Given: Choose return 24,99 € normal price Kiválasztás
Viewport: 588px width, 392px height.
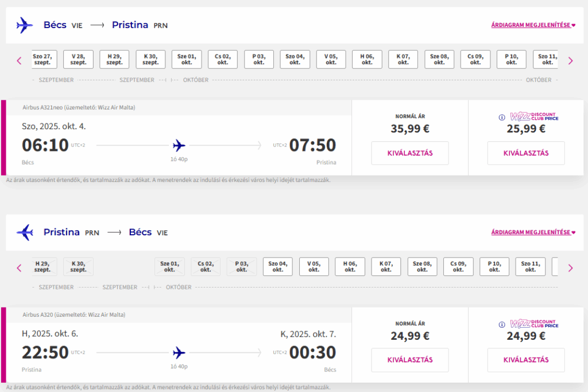Looking at the screenshot, I should (x=410, y=360).
